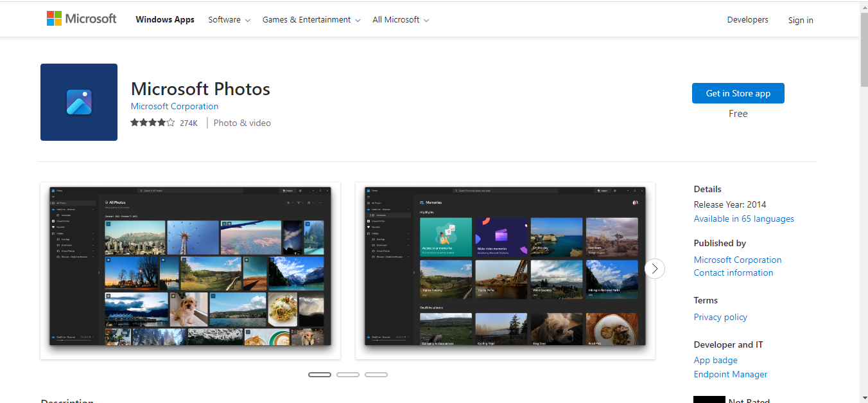Viewport: 868px width, 403px height.
Task: Open the Memories screenshot thumbnail
Action: point(505,271)
